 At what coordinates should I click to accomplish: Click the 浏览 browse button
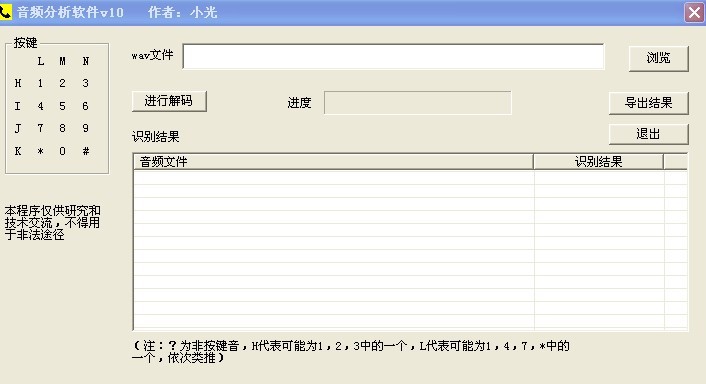pyautogui.click(x=658, y=59)
